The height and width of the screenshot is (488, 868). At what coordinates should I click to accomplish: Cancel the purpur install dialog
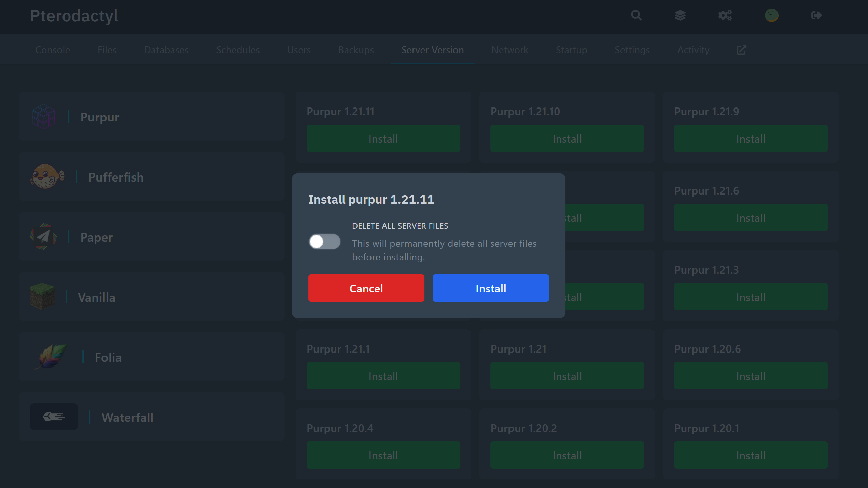point(366,288)
